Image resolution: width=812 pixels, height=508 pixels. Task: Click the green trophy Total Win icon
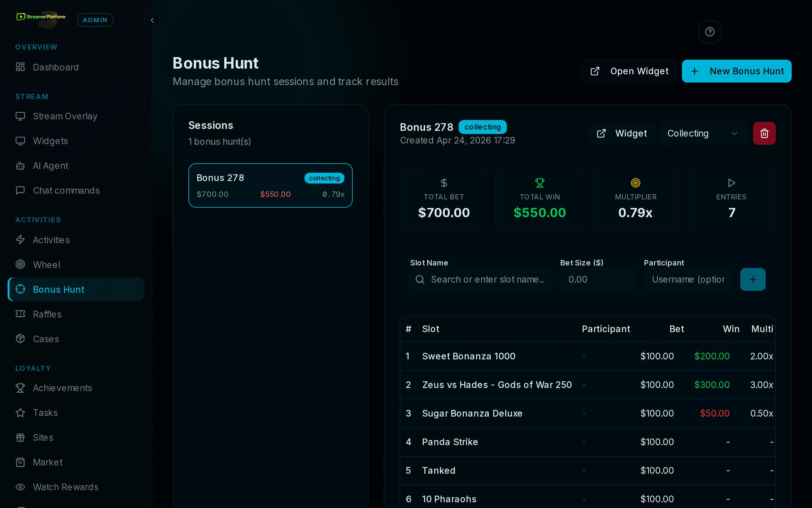(540, 183)
